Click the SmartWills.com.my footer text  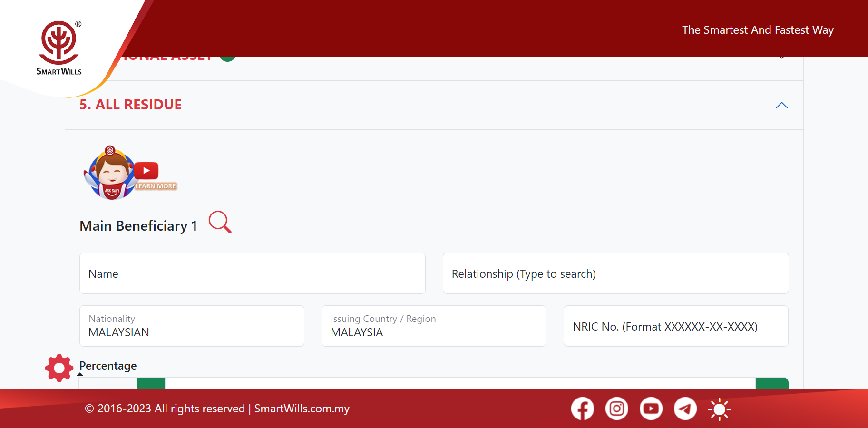(302, 409)
